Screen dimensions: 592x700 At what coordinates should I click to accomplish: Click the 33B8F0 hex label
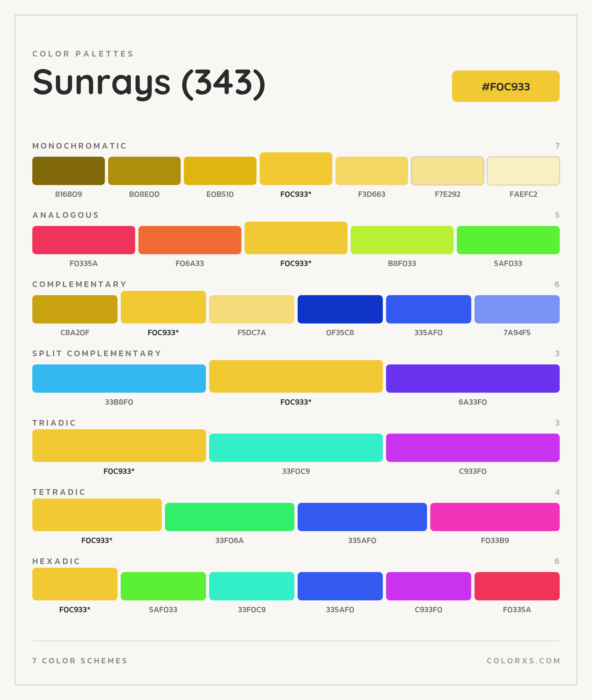119,402
